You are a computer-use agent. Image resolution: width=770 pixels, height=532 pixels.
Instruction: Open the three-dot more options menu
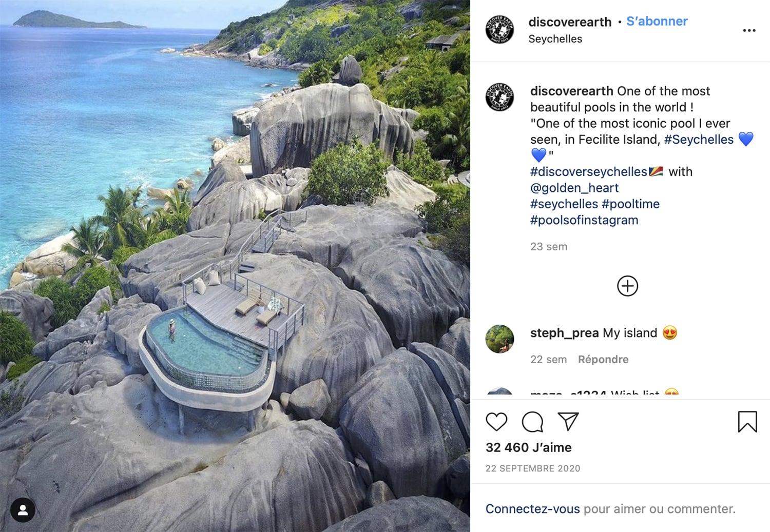point(749,31)
